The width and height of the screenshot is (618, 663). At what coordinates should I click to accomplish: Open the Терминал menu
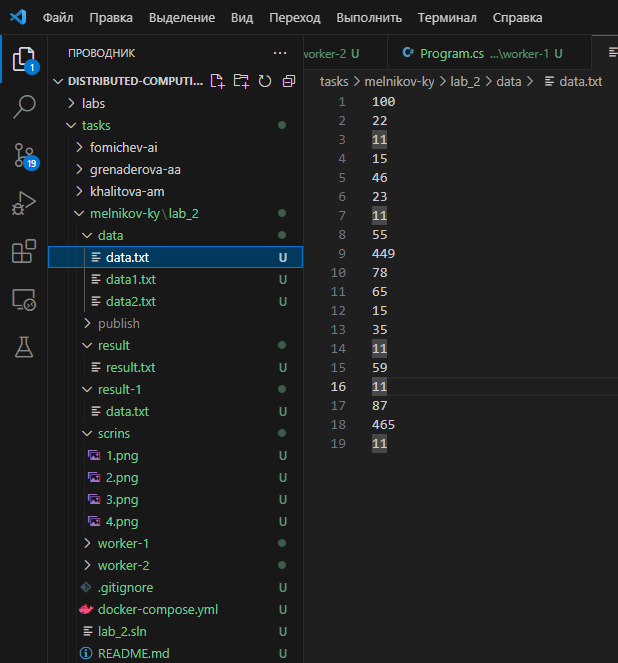[447, 17]
